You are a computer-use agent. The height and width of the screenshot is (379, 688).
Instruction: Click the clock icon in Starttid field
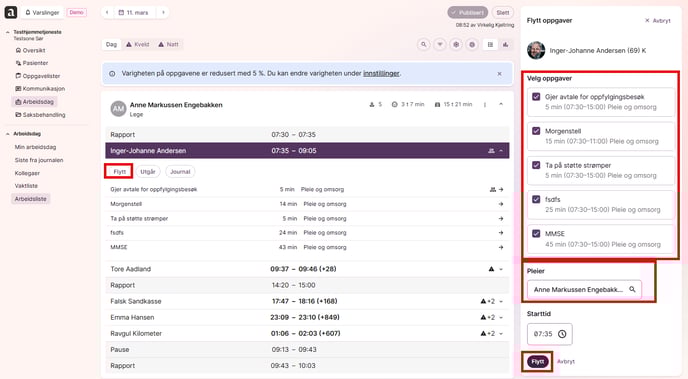pyautogui.click(x=562, y=334)
